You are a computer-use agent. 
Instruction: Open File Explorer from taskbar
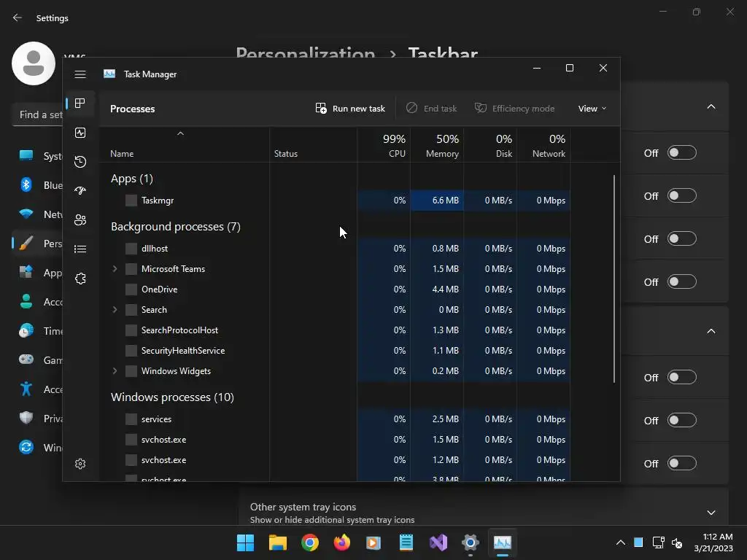point(278,542)
